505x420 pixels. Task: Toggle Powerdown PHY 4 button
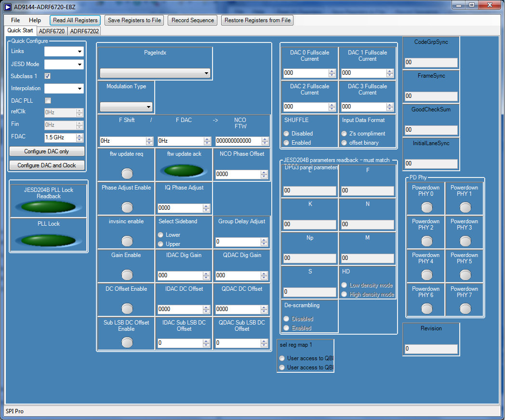[x=427, y=275]
